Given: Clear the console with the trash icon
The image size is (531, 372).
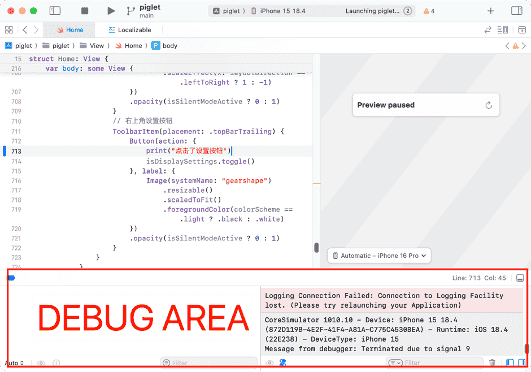Looking at the screenshot, I should point(492,363).
